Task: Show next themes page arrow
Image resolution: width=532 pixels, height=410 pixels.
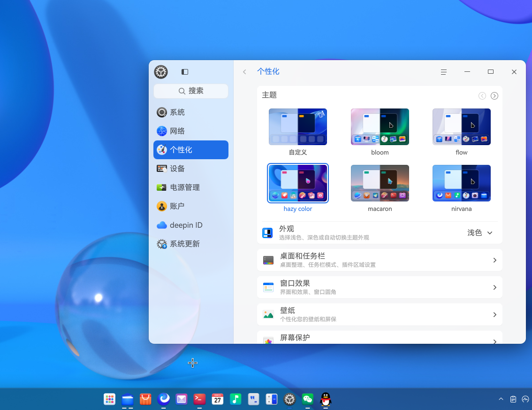Action: click(x=494, y=96)
